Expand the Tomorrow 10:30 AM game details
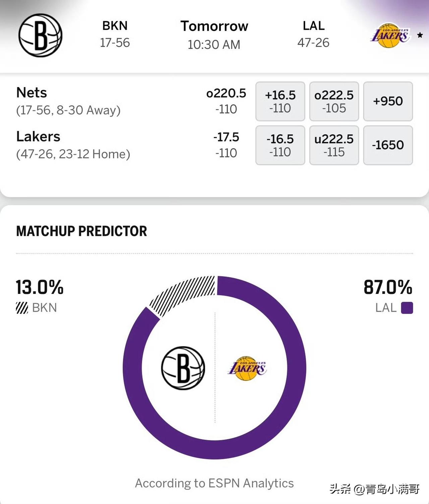Screen dimensions: 429x504 (x=214, y=35)
